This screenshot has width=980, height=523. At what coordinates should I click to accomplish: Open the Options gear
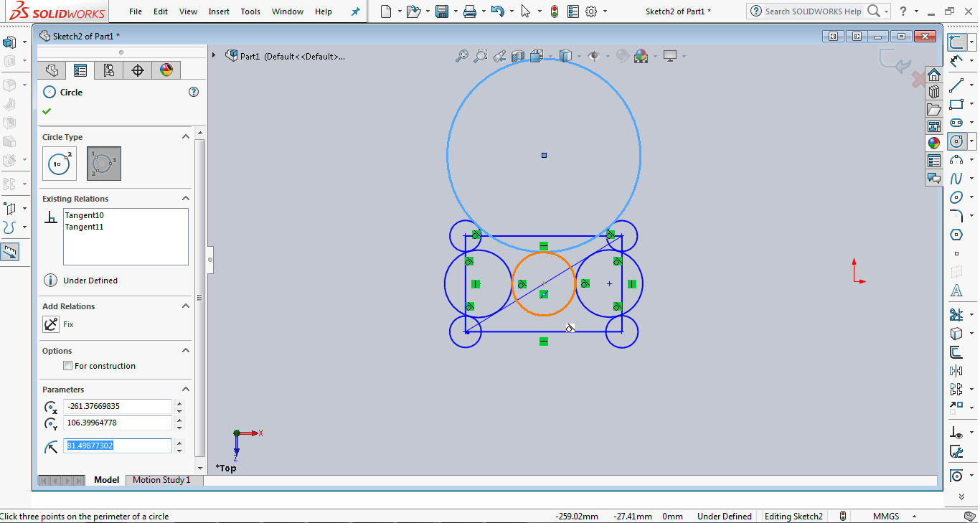591,11
